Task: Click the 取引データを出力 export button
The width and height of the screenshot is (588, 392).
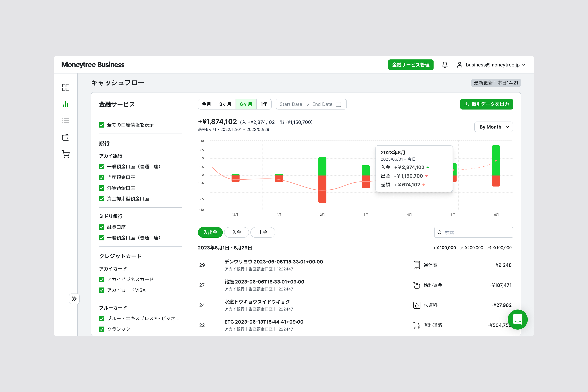Action: [x=486, y=104]
